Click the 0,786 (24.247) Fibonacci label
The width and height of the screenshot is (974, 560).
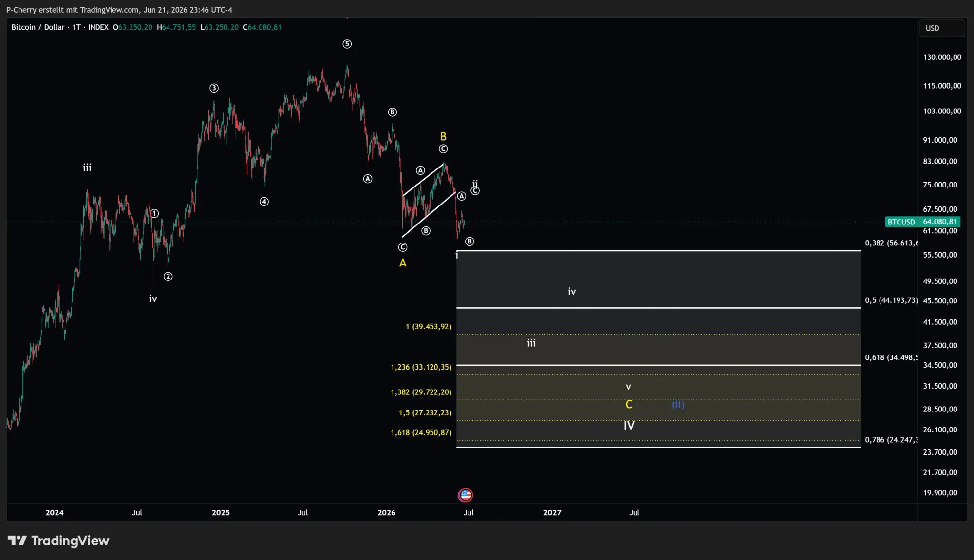(891, 440)
